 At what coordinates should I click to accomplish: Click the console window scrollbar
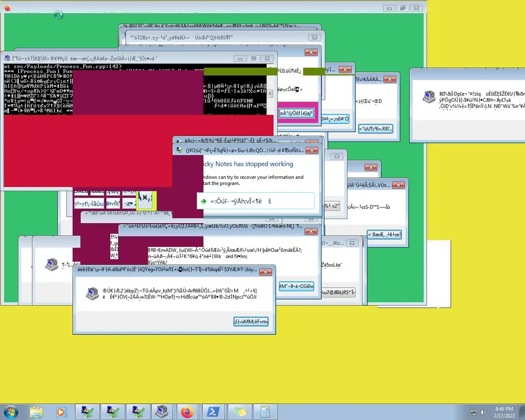(270, 89)
